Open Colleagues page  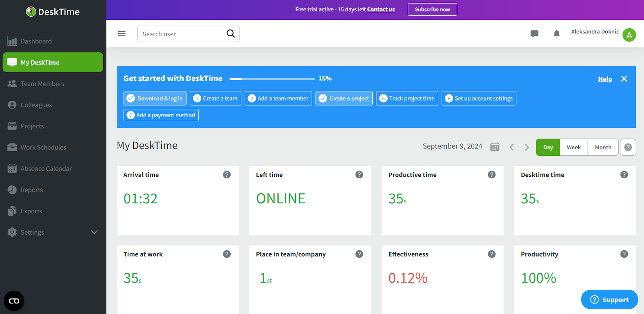coord(53,105)
